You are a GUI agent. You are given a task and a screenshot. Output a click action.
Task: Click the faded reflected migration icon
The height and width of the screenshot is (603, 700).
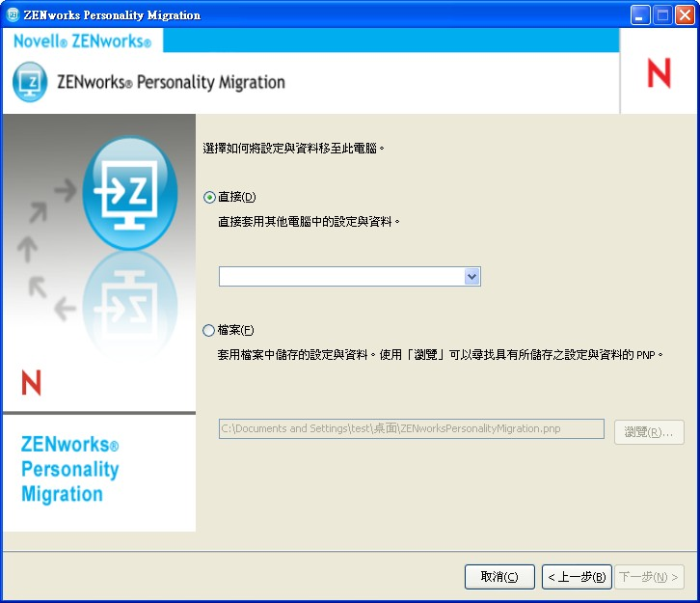(x=130, y=306)
